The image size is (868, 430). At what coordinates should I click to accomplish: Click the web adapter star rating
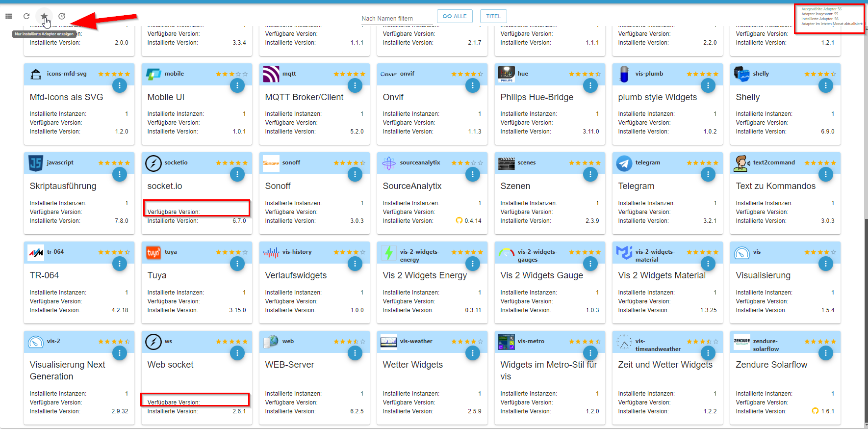(x=350, y=342)
